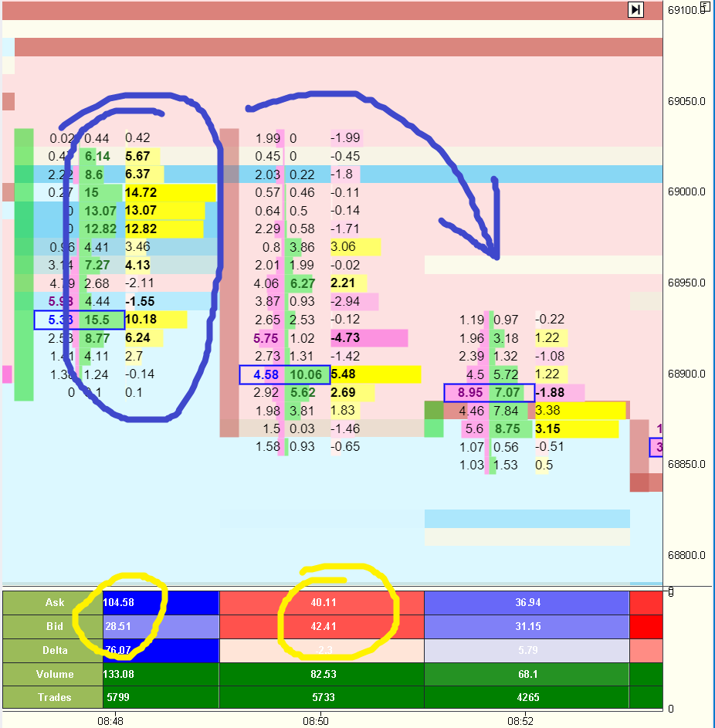
Task: Click the 08:48 time axis label
Action: pyautogui.click(x=110, y=720)
